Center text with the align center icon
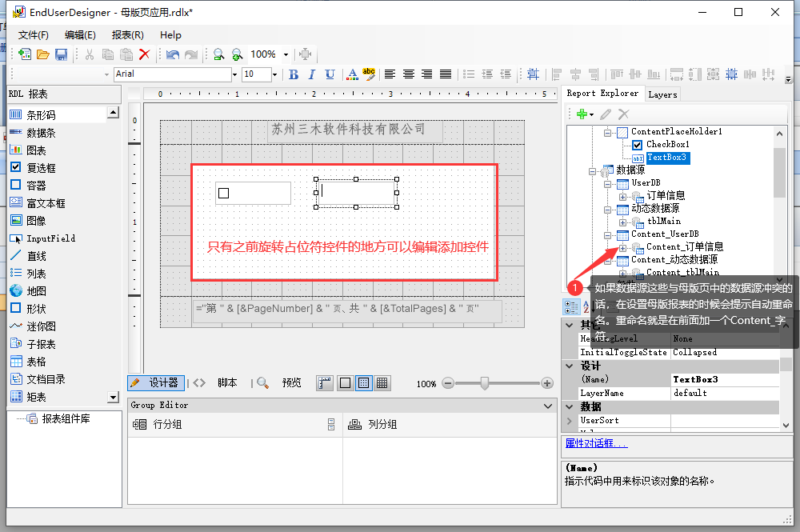This screenshot has width=800, height=532. [x=408, y=74]
